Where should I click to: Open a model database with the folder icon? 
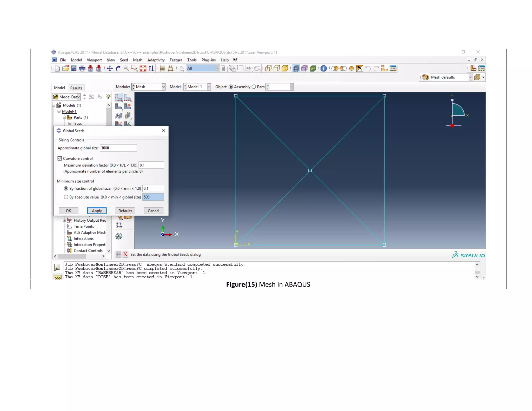[x=66, y=69]
